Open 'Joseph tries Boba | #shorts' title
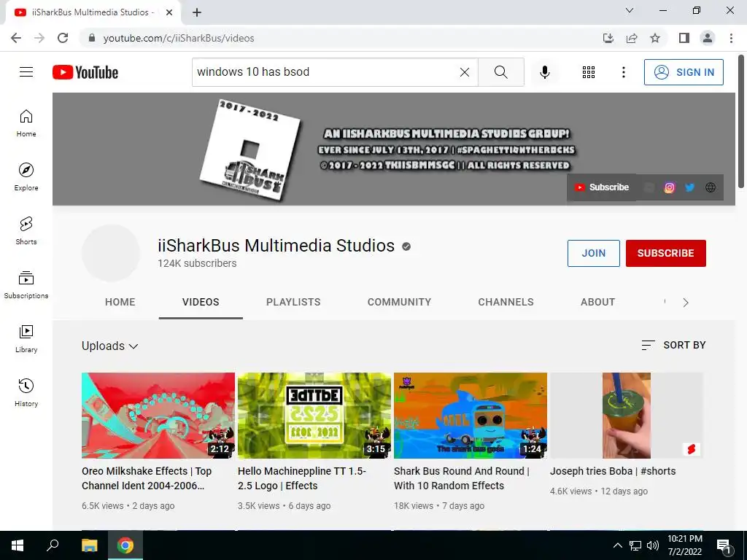 click(613, 471)
